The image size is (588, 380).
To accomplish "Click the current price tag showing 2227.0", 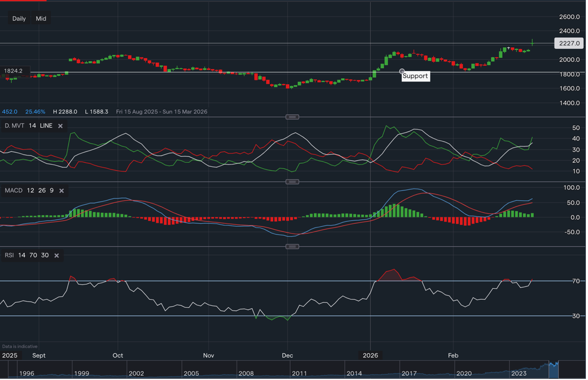I will [x=568, y=43].
